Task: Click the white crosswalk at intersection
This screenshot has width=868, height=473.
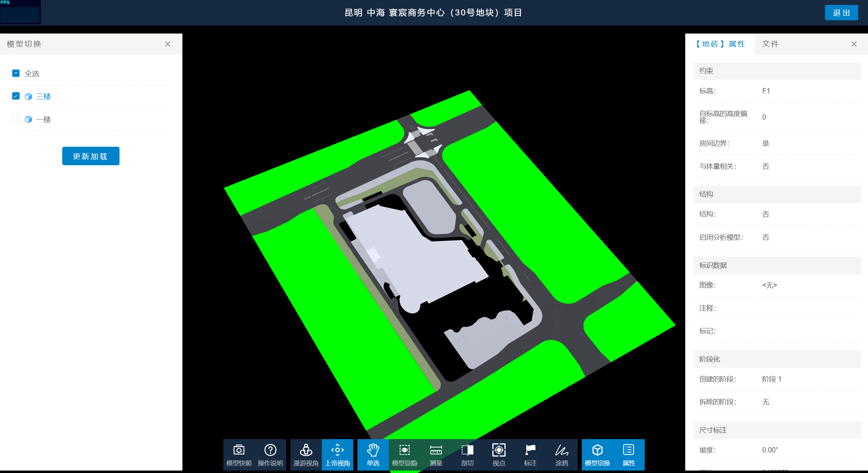Action: [x=415, y=147]
